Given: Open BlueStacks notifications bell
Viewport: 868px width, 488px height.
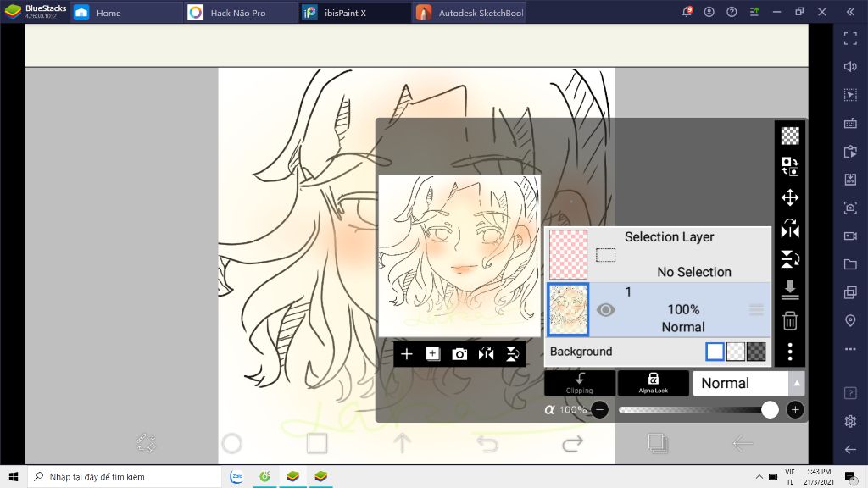Looking at the screenshot, I should [687, 12].
